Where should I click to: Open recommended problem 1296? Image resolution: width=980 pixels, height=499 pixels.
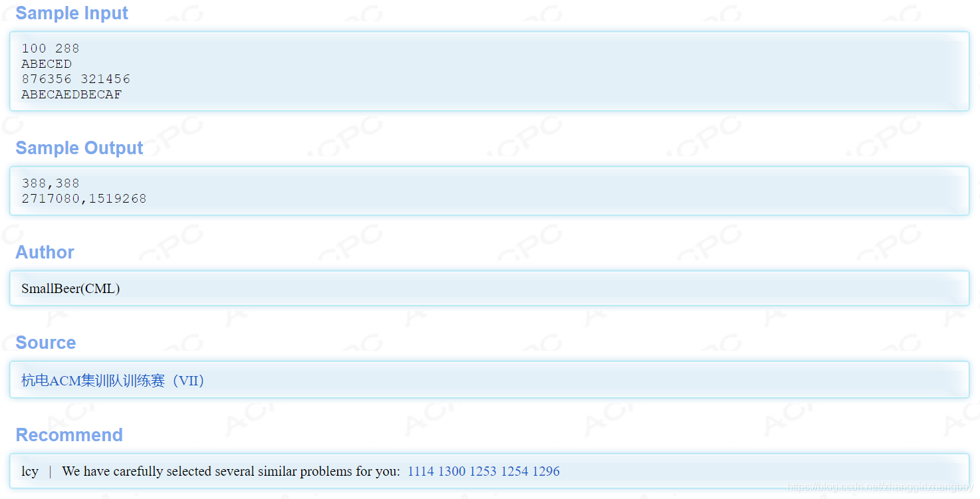pyautogui.click(x=546, y=471)
